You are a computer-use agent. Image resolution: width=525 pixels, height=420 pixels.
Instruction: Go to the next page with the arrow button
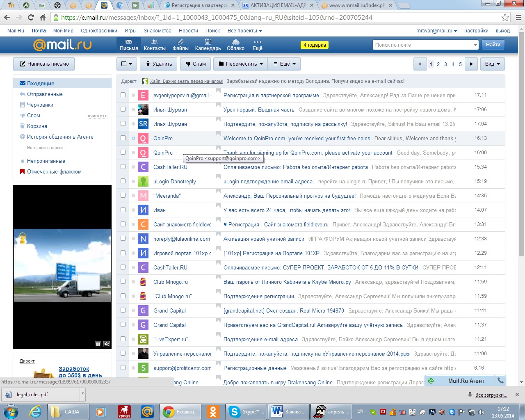click(471, 64)
